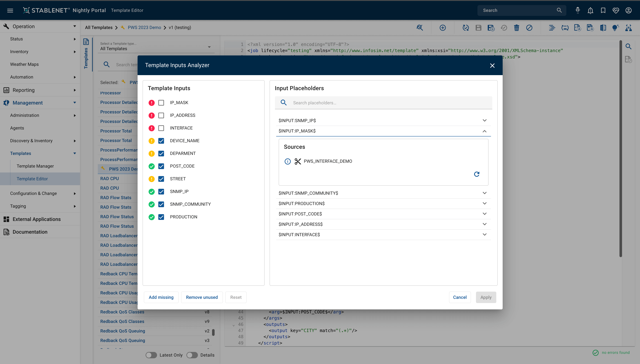Click the Search placeholders input field

click(x=383, y=103)
